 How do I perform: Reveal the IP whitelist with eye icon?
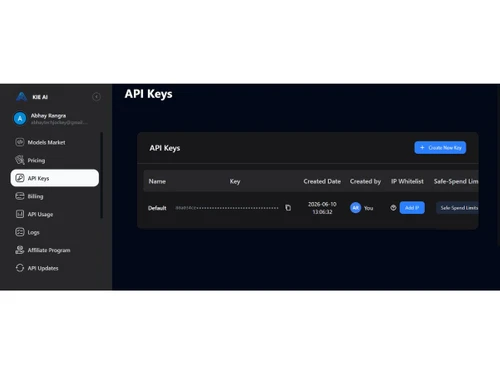393,208
